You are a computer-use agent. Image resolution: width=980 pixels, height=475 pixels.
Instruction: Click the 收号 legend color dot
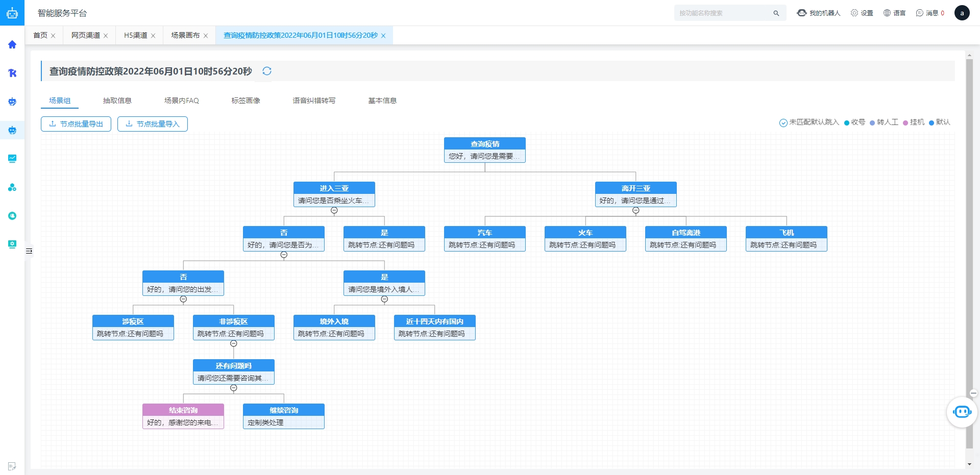click(x=847, y=123)
